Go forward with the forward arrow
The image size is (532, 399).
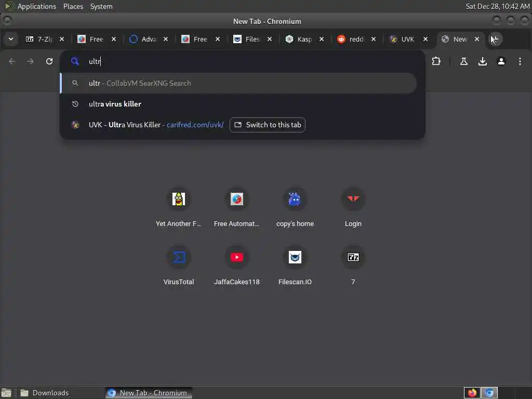[30, 61]
